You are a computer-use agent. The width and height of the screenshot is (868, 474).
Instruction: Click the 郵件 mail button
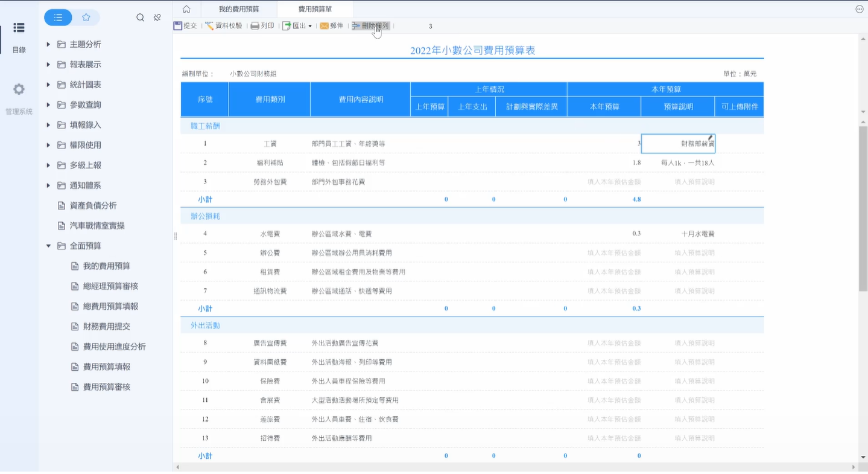(x=332, y=26)
